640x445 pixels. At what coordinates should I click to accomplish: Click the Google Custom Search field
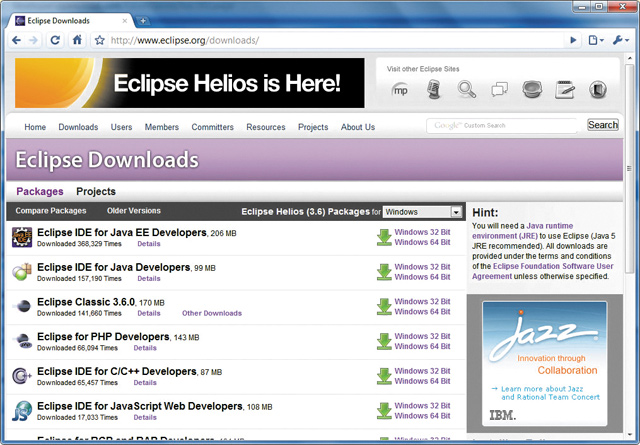(502, 126)
